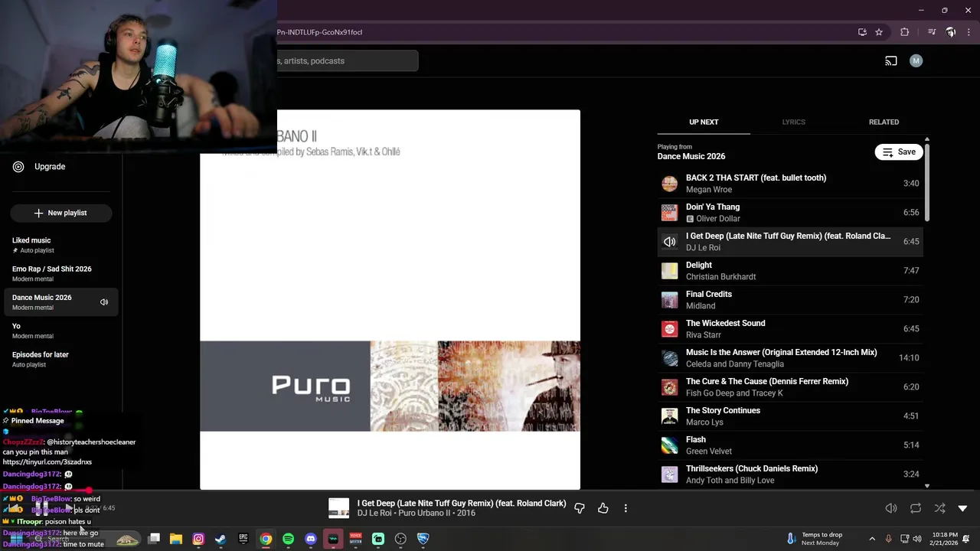
Task: Open the 10:18 PM clock and date
Action: pos(945,539)
